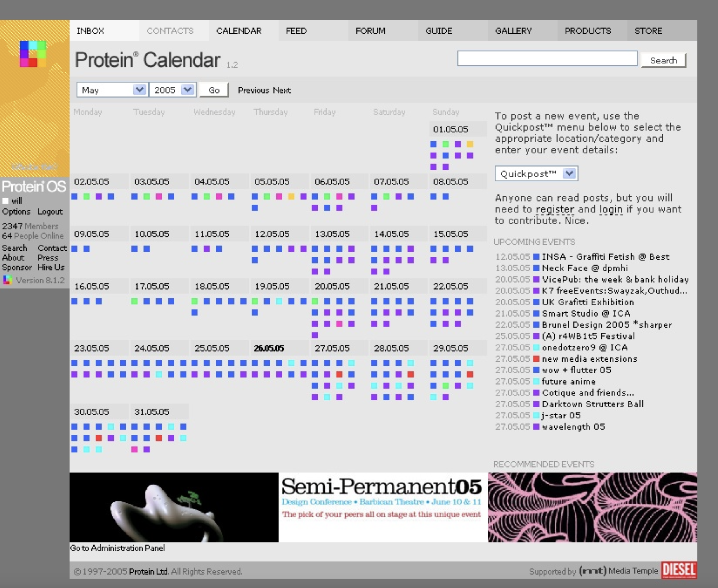
Task: Open the Sponsor link
Action: 17,267
